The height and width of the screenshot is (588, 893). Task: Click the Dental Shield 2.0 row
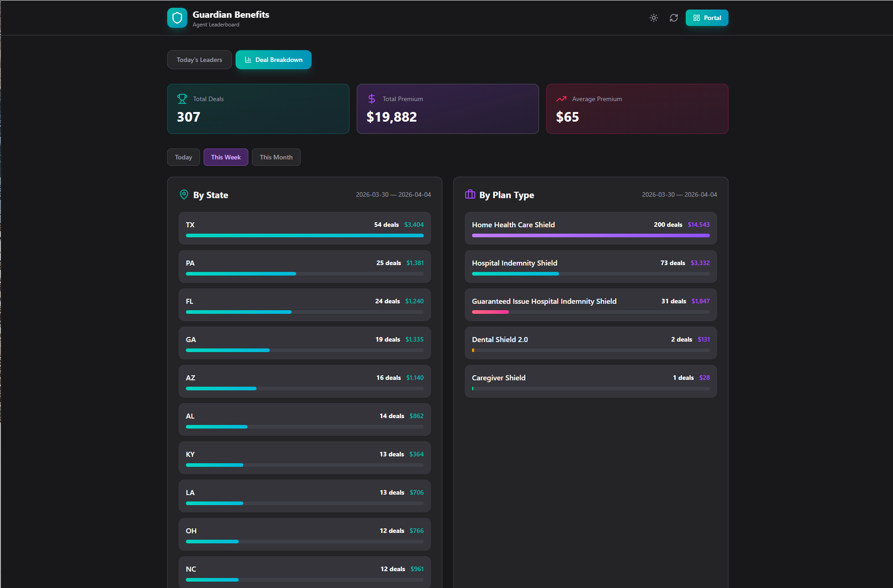coord(590,343)
